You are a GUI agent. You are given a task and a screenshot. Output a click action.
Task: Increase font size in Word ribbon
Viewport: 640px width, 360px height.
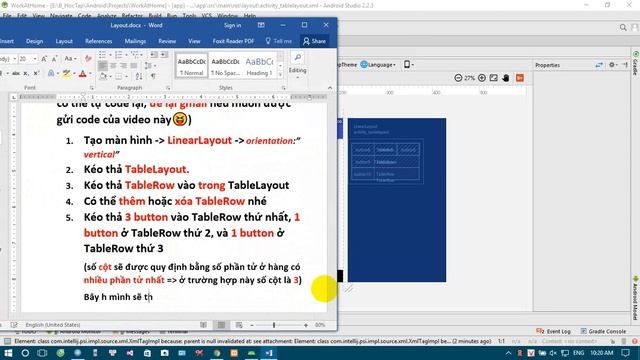pyautogui.click(x=44, y=59)
